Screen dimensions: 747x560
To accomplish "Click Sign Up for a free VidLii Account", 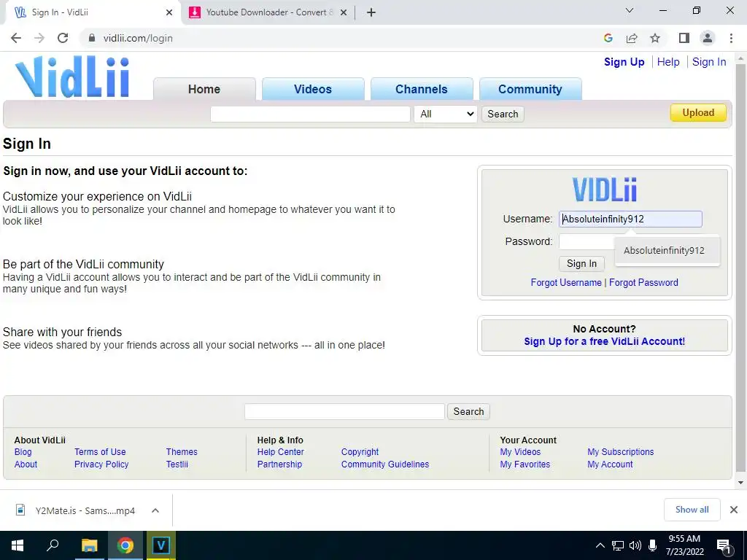I will pyautogui.click(x=605, y=341).
